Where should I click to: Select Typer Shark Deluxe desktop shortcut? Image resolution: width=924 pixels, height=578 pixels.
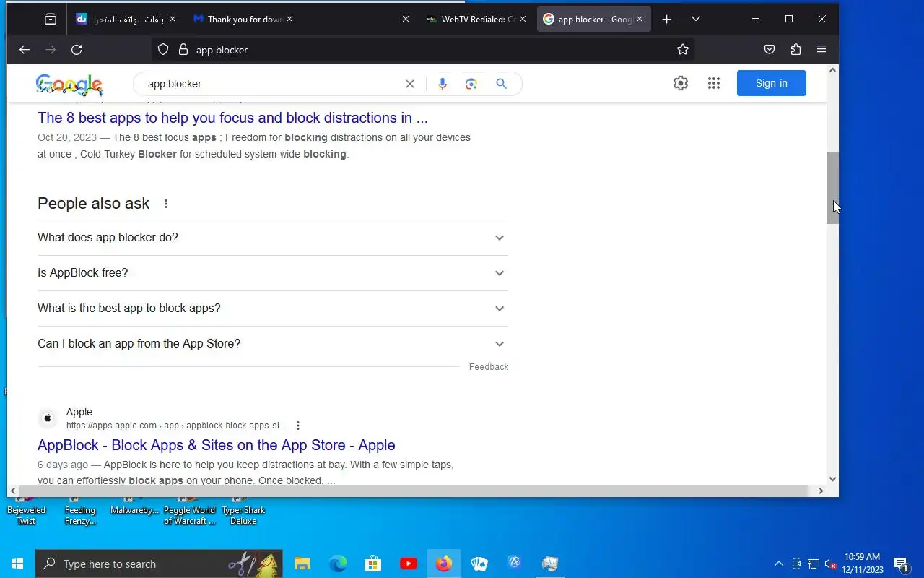pyautogui.click(x=243, y=510)
